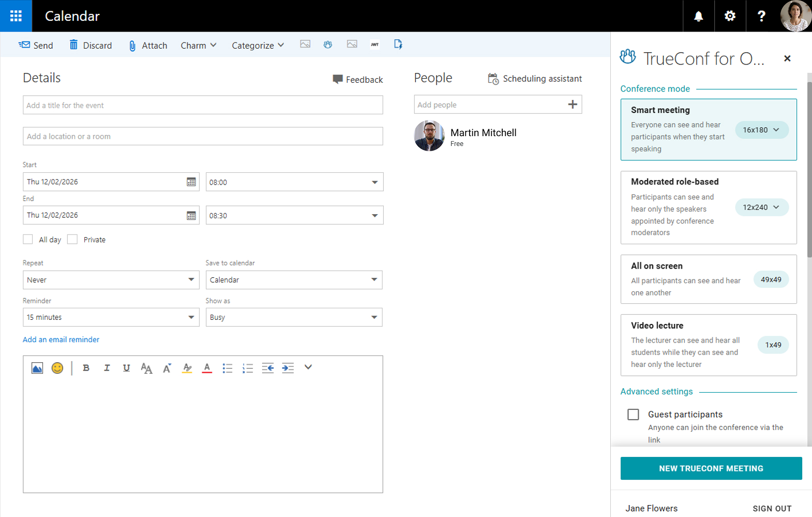Screen dimensions: 812x517
Task: Pick the red font color swatch
Action: tap(207, 368)
